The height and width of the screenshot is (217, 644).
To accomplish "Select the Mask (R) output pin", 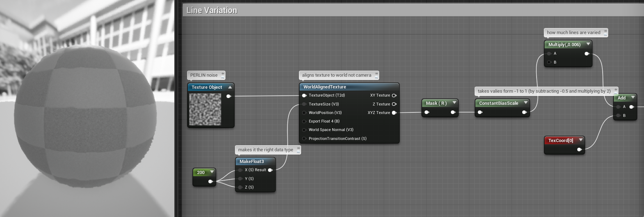I will coord(453,112).
